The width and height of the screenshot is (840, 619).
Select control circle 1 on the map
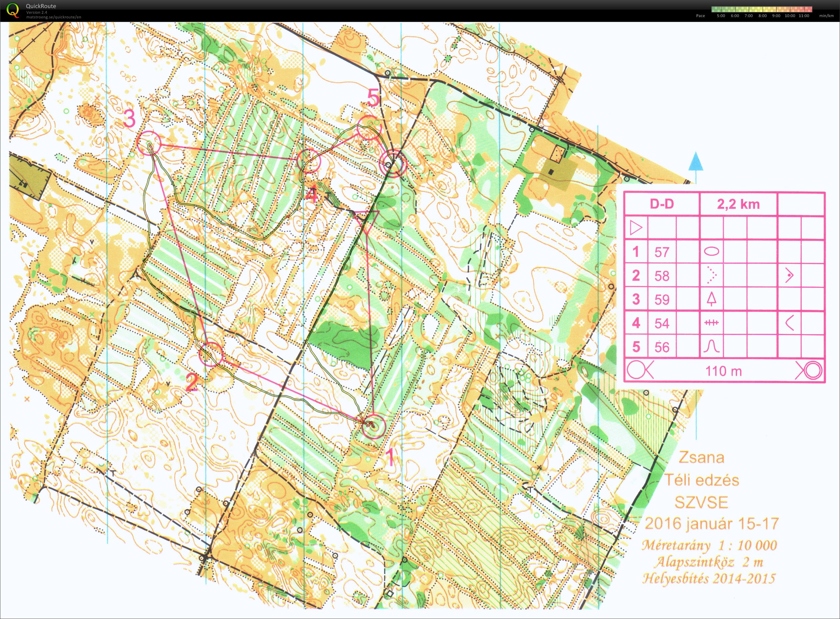pos(374,426)
